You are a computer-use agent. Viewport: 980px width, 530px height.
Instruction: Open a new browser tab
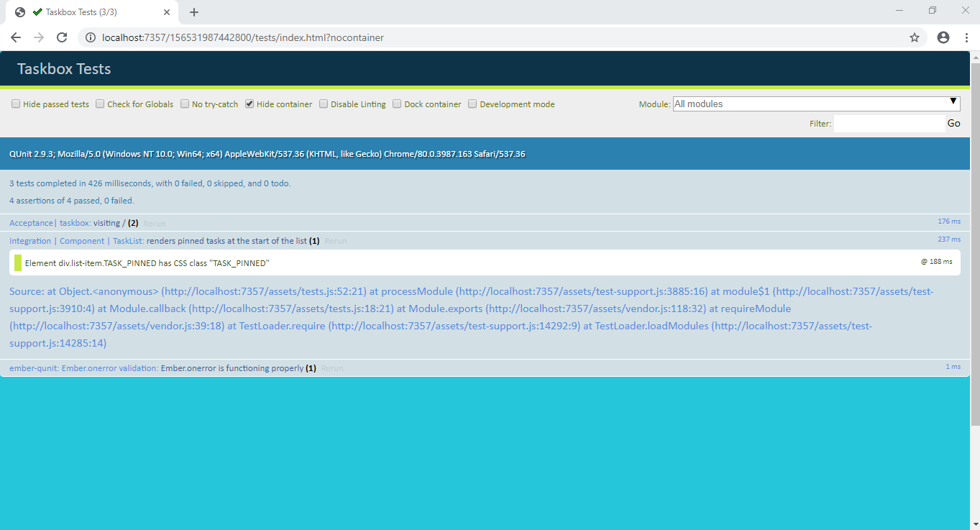[x=194, y=12]
